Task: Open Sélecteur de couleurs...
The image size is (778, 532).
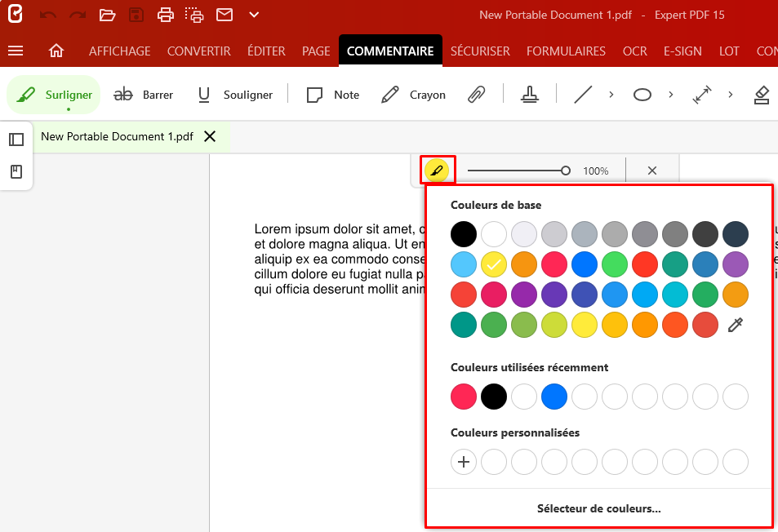Action: [x=599, y=508]
